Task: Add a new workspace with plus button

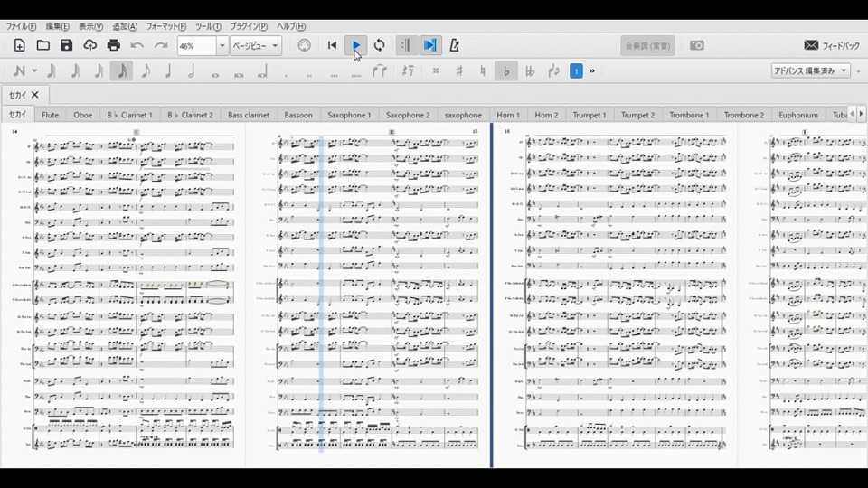Action: pos(859,70)
